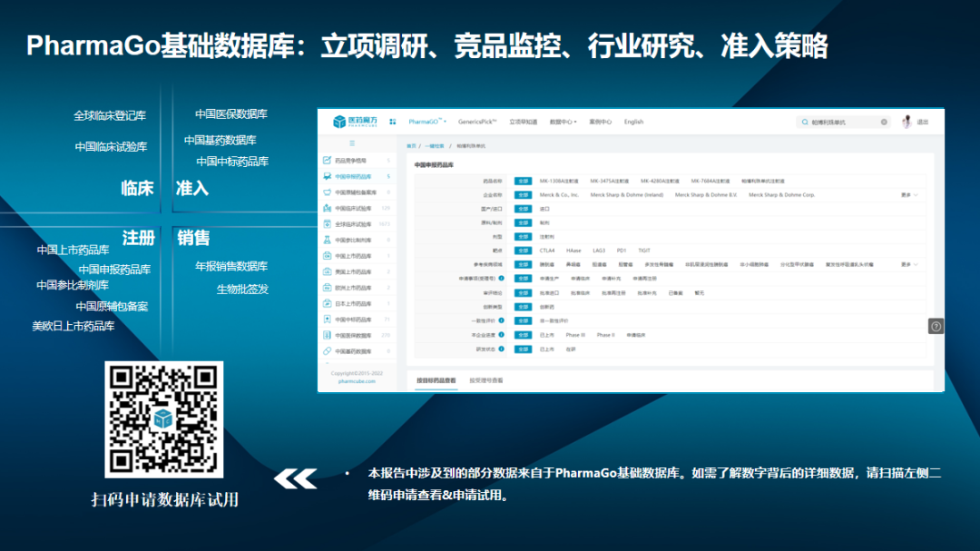The image size is (980, 551).
Task: Switch to the 按受理号查看 tab
Action: coord(486,380)
